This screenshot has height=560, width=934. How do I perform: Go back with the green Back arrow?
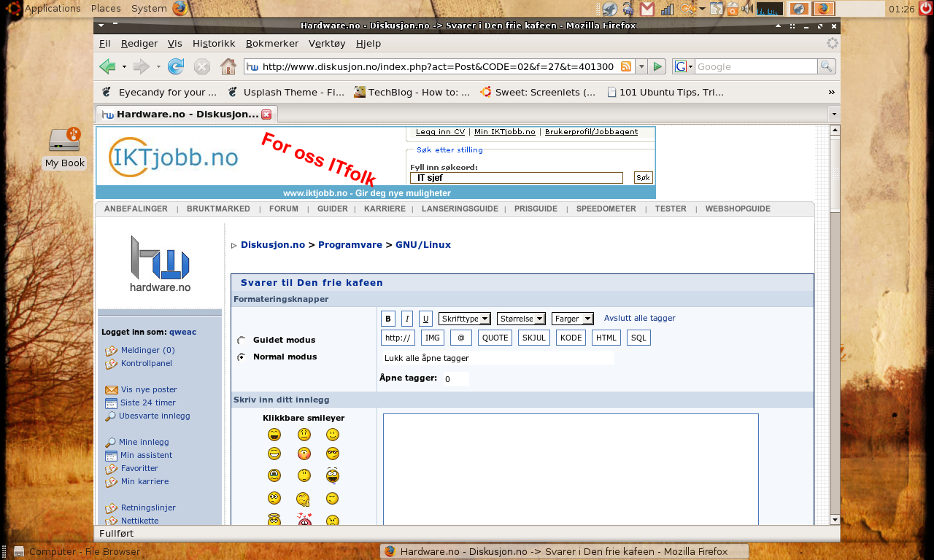click(108, 66)
